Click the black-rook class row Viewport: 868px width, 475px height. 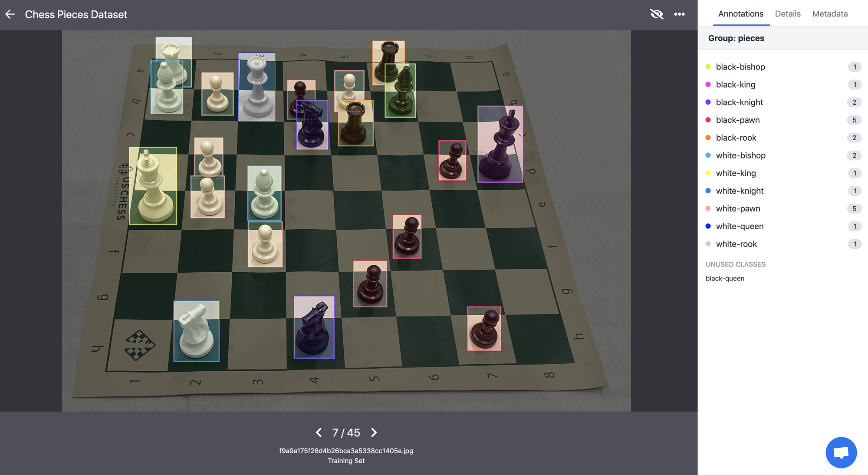point(736,138)
